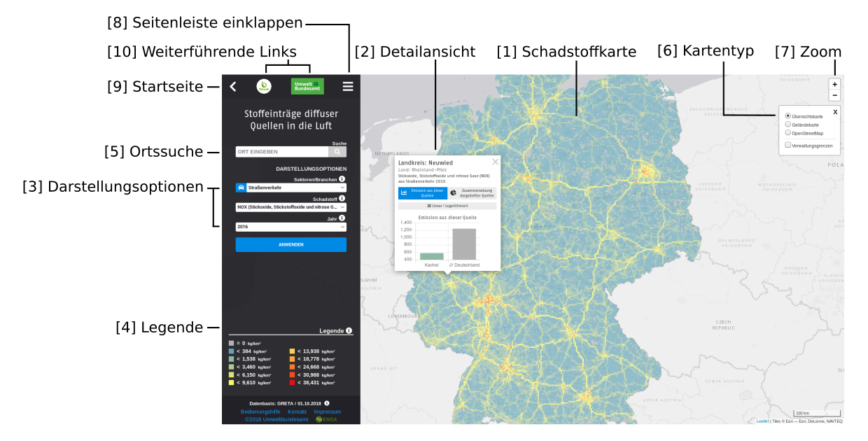
Task: Click the search magnifier button
Action: (337, 152)
